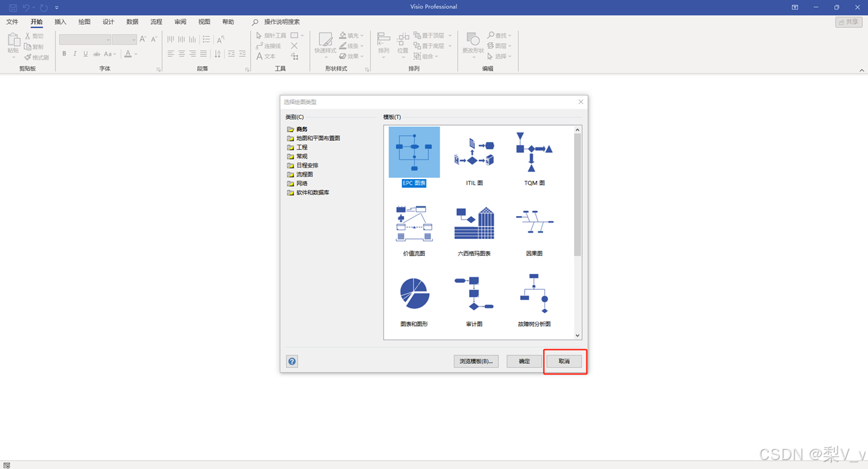
Task: Select the EPC 图表 template thumbnail
Action: (414, 152)
